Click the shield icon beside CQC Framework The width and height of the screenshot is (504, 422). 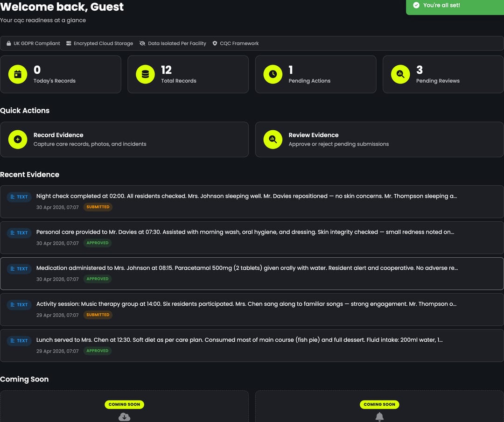coord(215,43)
